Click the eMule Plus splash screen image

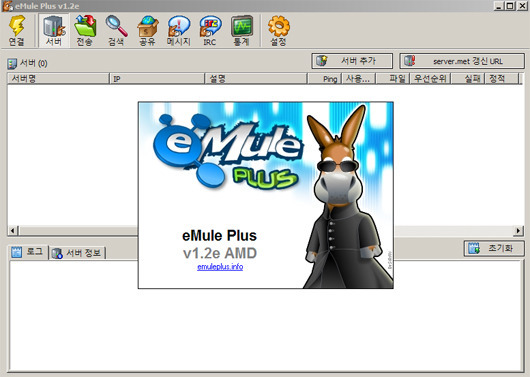coord(266,195)
